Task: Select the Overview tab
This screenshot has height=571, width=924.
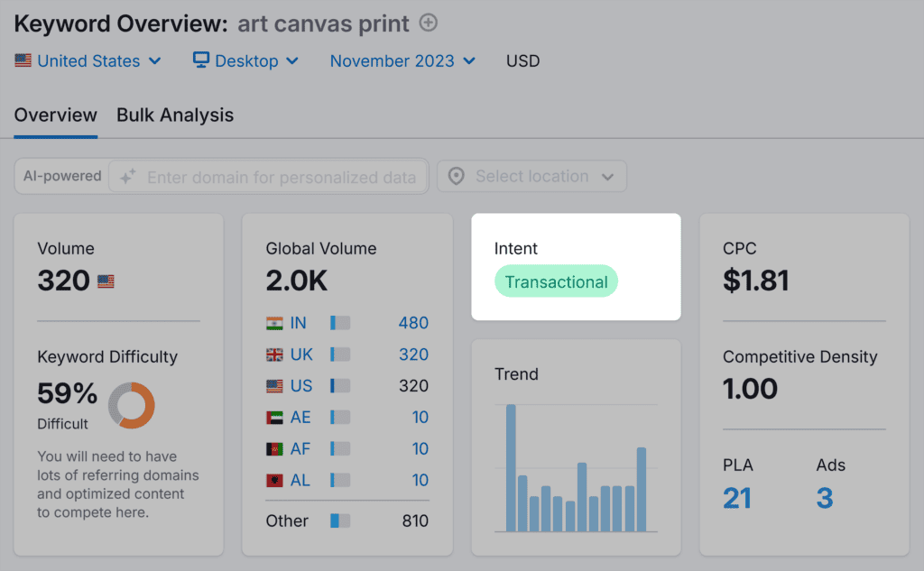Action: 55,115
